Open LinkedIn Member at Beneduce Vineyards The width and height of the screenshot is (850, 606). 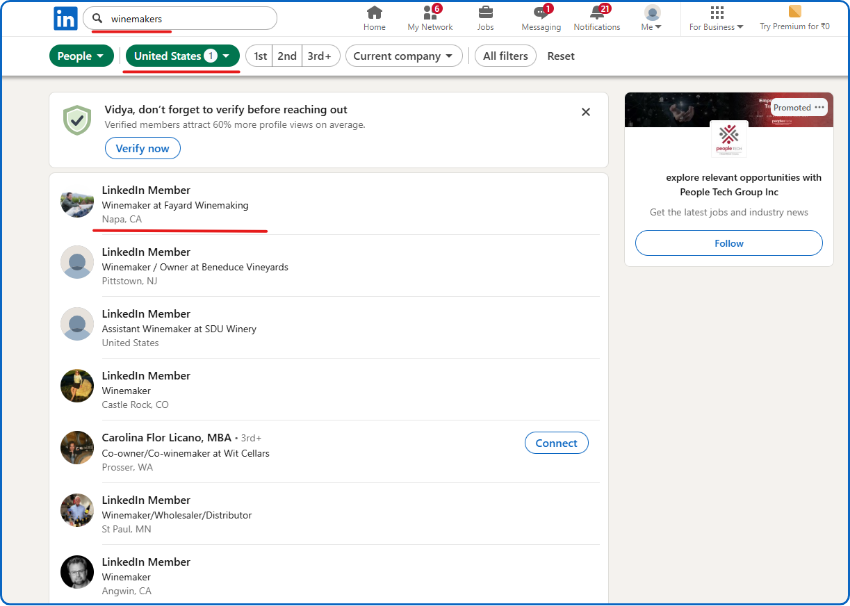[146, 252]
